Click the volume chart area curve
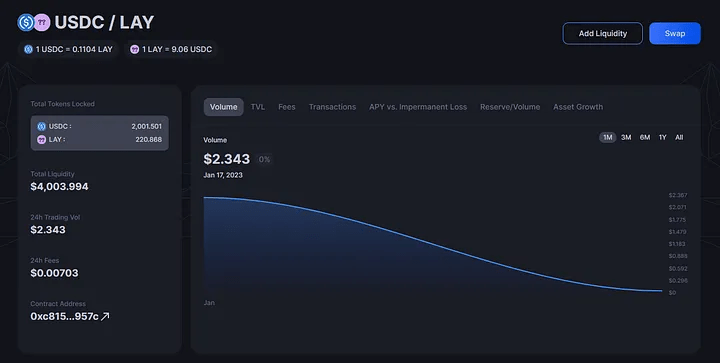This screenshot has width=720, height=363. point(433,245)
